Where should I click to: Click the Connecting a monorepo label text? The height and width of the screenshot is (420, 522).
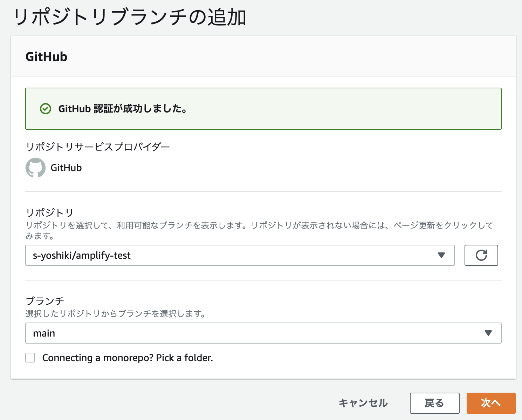point(128,358)
